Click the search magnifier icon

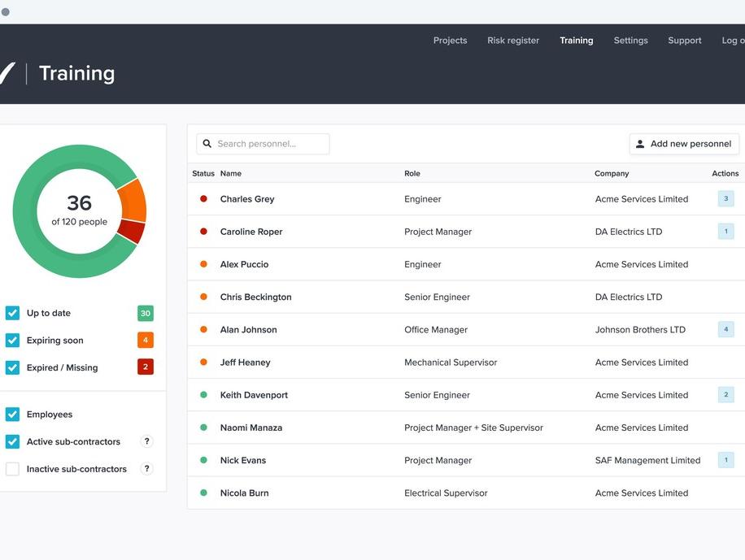point(207,144)
